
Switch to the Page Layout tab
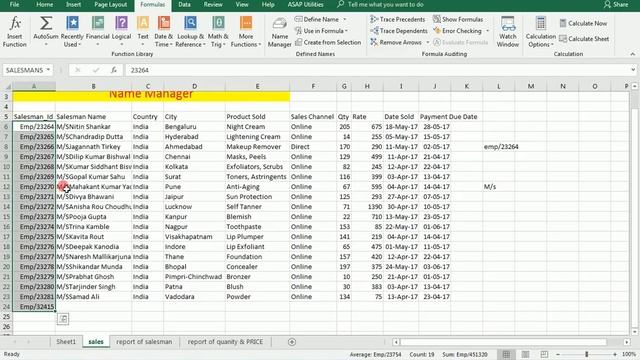111,4
